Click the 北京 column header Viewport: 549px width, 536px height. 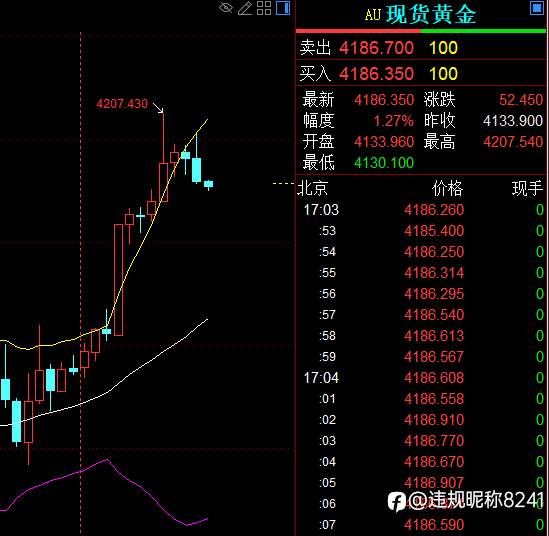coord(313,189)
